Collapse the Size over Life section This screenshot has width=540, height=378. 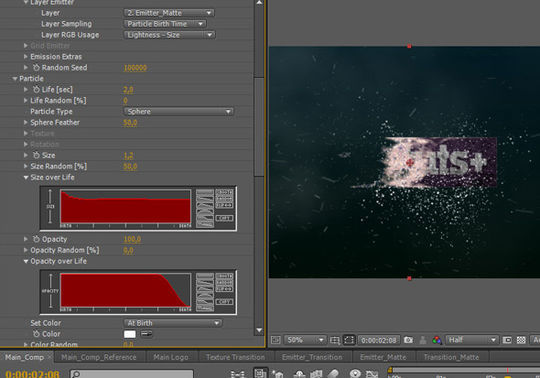tap(26, 178)
